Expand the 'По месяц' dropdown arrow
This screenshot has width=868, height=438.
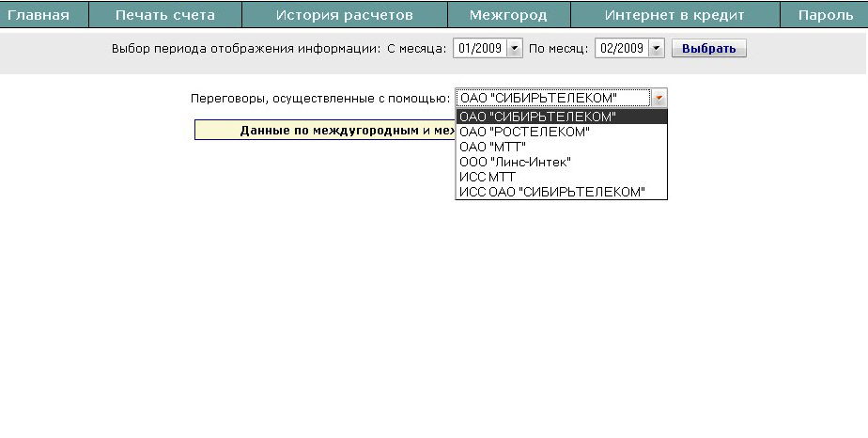point(656,49)
